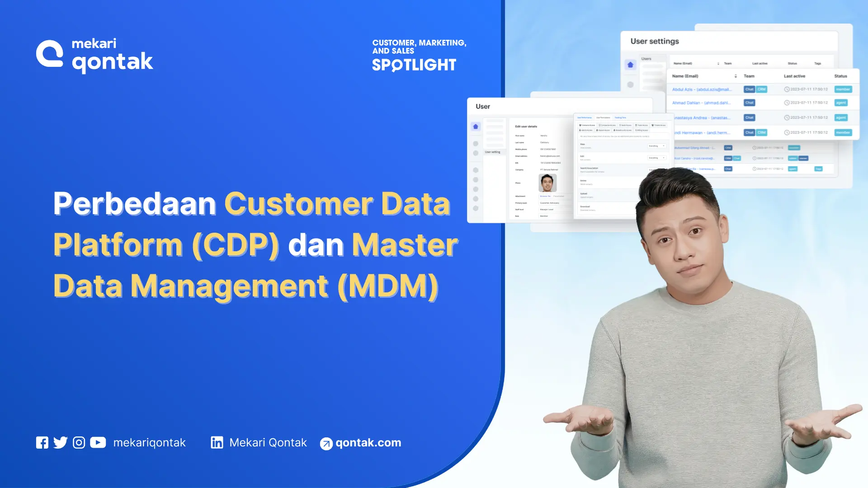This screenshot has width=868, height=488.
Task: Click the Last active header in the foreground table
Action: pos(794,76)
